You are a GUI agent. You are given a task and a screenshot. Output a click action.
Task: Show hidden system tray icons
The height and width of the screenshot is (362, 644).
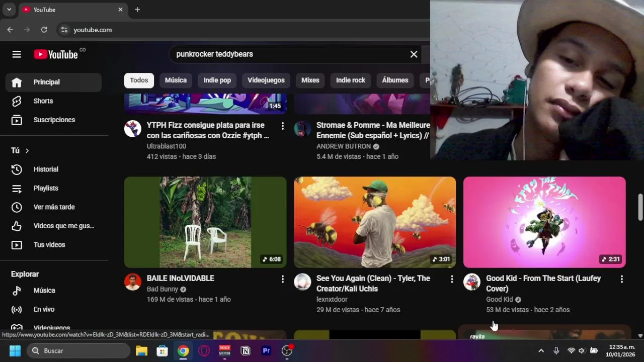coord(541,350)
